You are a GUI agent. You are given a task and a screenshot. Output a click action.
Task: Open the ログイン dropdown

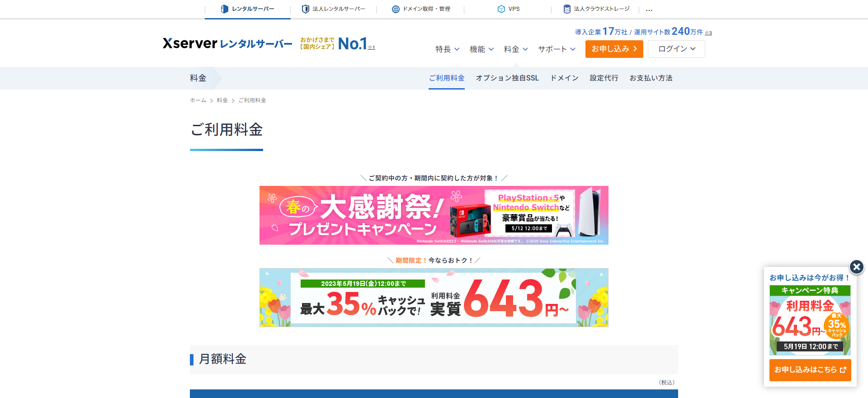tap(676, 49)
